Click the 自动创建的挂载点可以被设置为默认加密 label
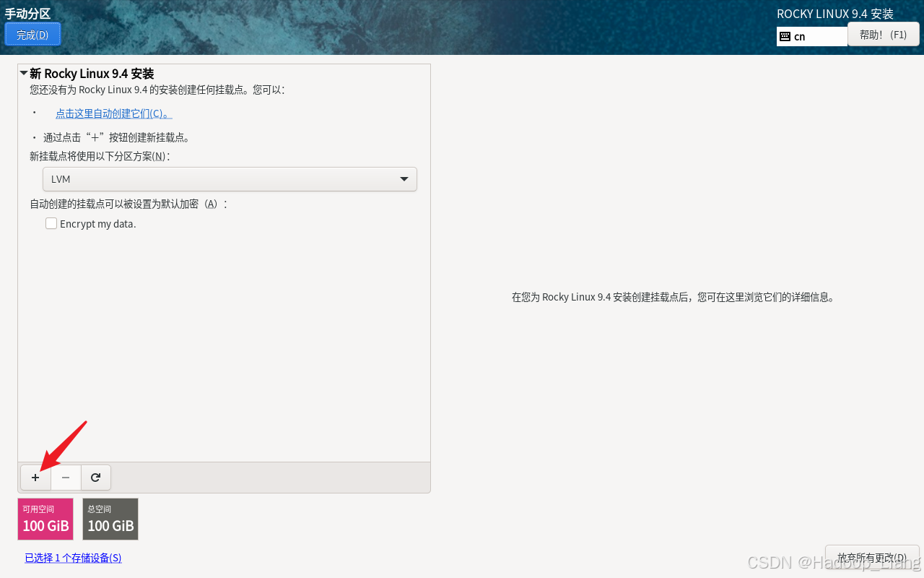 click(128, 204)
